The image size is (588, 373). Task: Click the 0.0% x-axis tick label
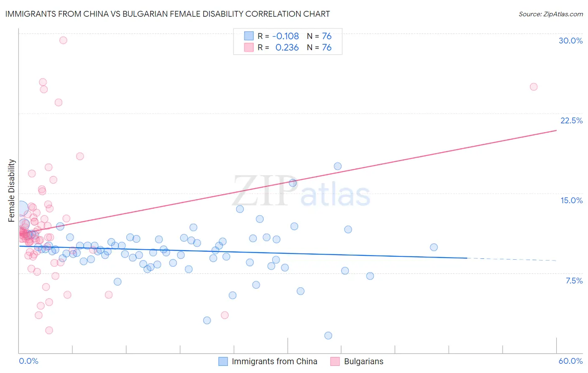pos(29,361)
